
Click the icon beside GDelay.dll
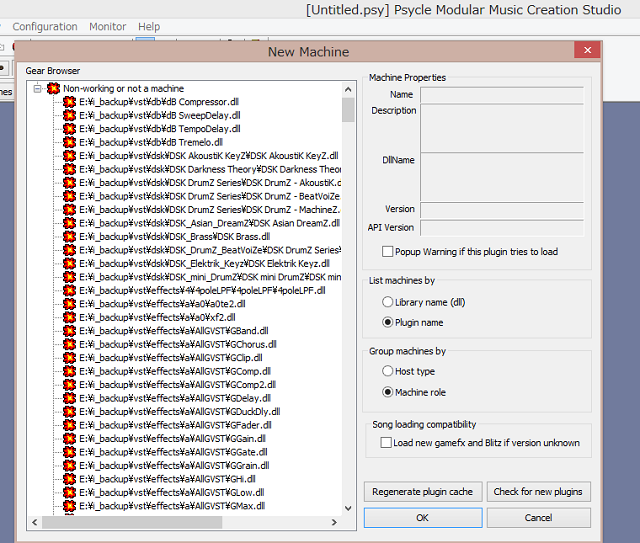coord(70,398)
